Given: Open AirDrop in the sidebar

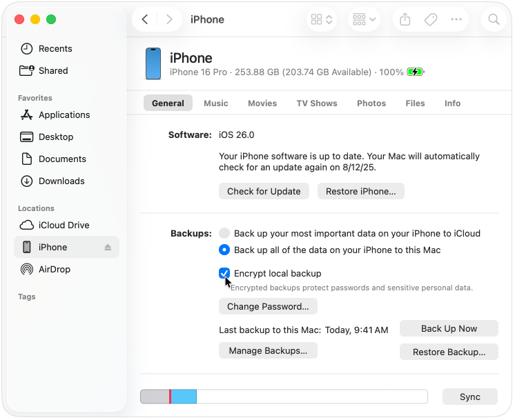Looking at the screenshot, I should click(x=66, y=269).
